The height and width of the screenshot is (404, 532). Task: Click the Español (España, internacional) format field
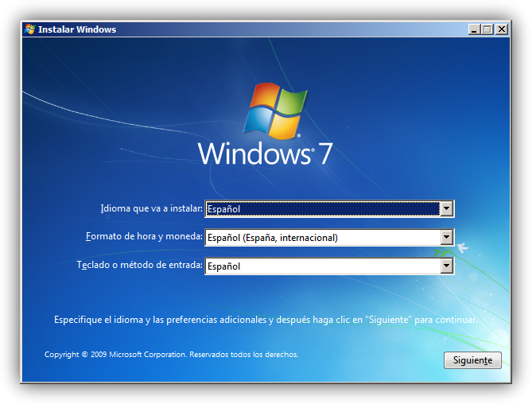pos(322,238)
